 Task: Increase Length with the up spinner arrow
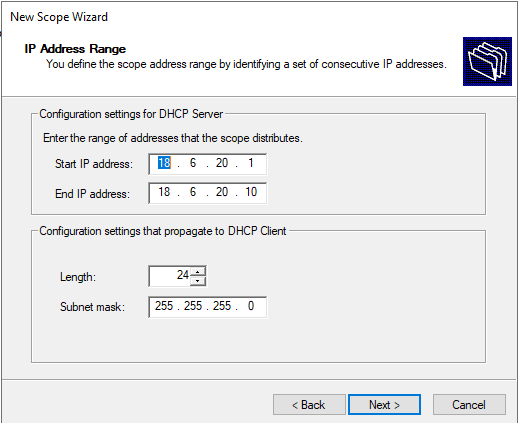198,272
